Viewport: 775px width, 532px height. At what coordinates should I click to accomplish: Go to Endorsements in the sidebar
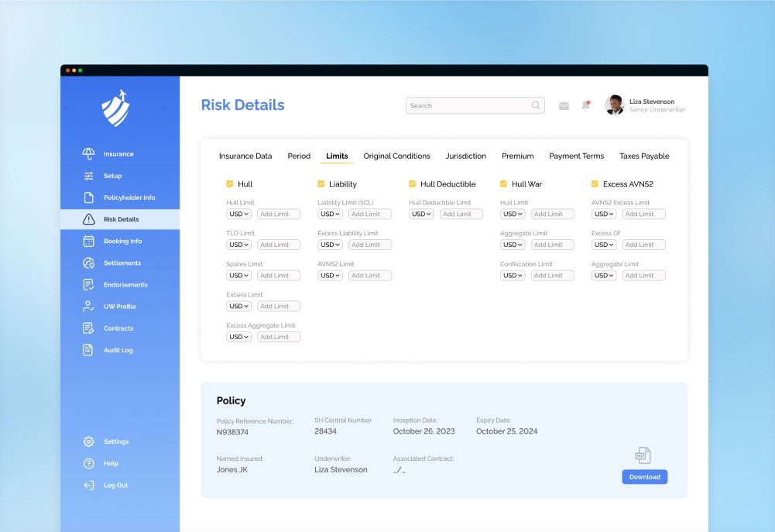tap(125, 285)
